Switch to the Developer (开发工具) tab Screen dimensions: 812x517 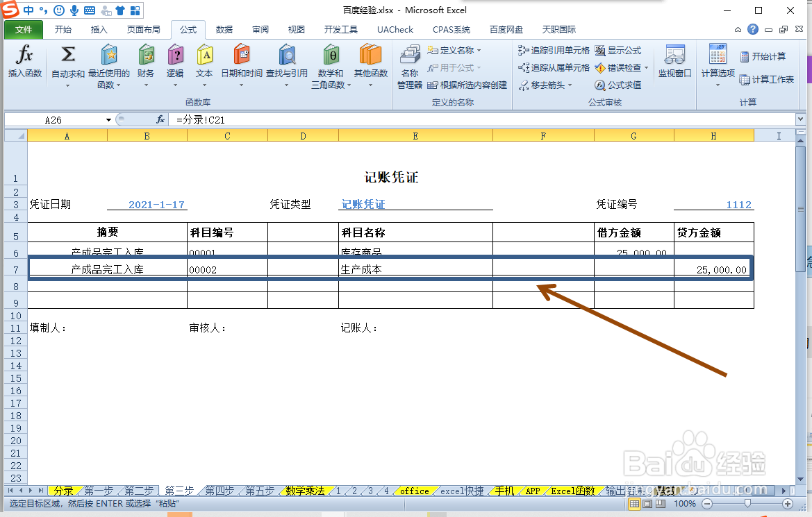point(341,30)
